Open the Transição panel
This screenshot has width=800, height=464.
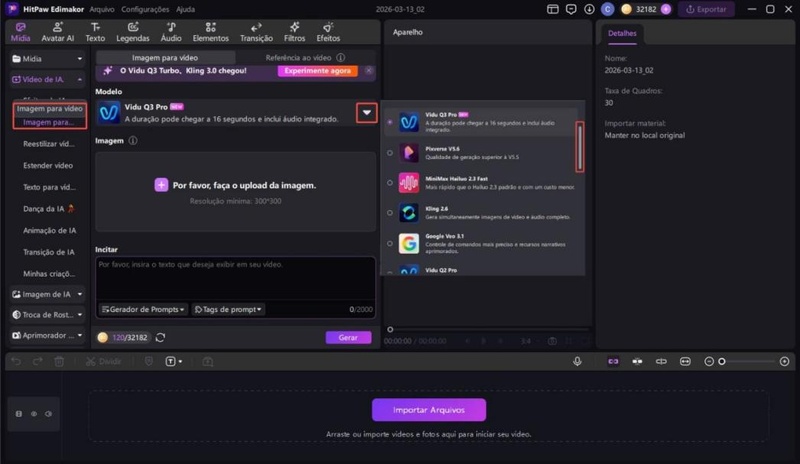pyautogui.click(x=256, y=32)
